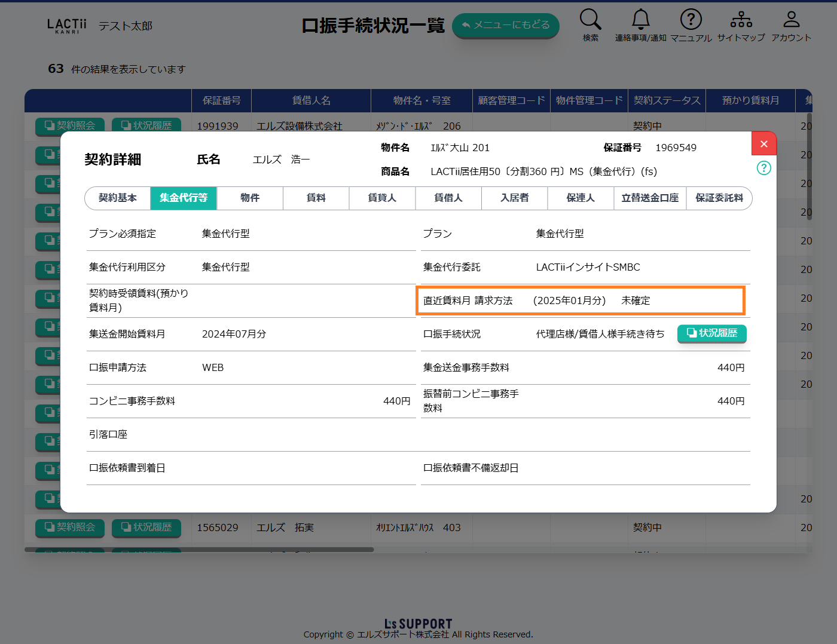Switch to the 立替送金口座 tab
The width and height of the screenshot is (837, 644).
(650, 198)
